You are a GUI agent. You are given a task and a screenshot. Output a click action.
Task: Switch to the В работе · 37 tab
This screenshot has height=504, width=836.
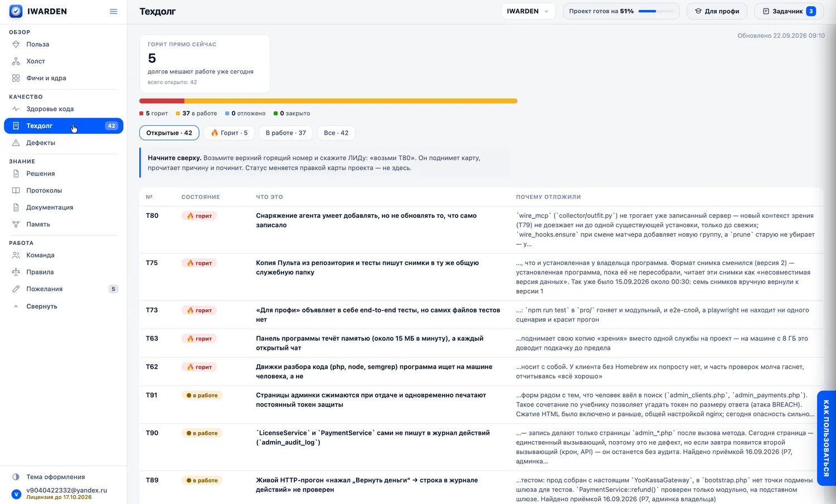click(286, 133)
